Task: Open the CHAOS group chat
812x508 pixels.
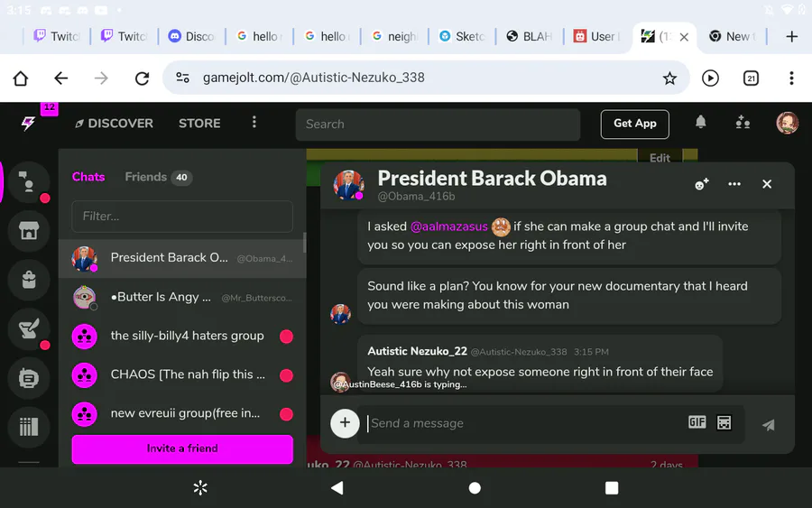Action: click(x=182, y=375)
